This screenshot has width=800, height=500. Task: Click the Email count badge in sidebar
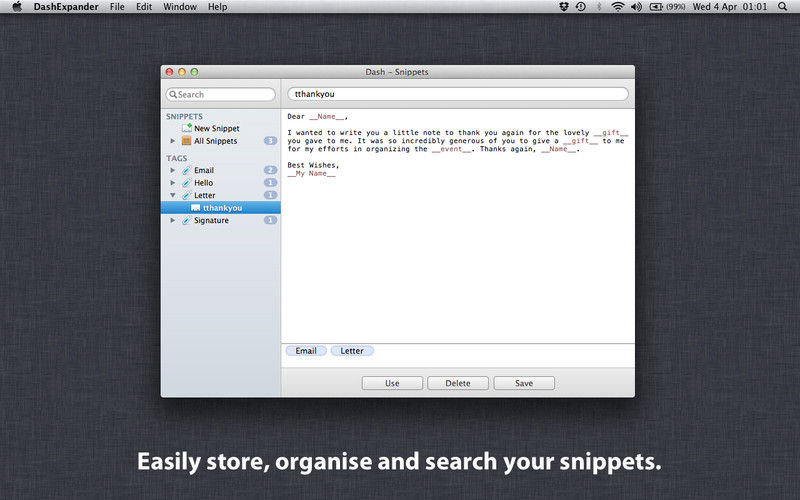270,170
